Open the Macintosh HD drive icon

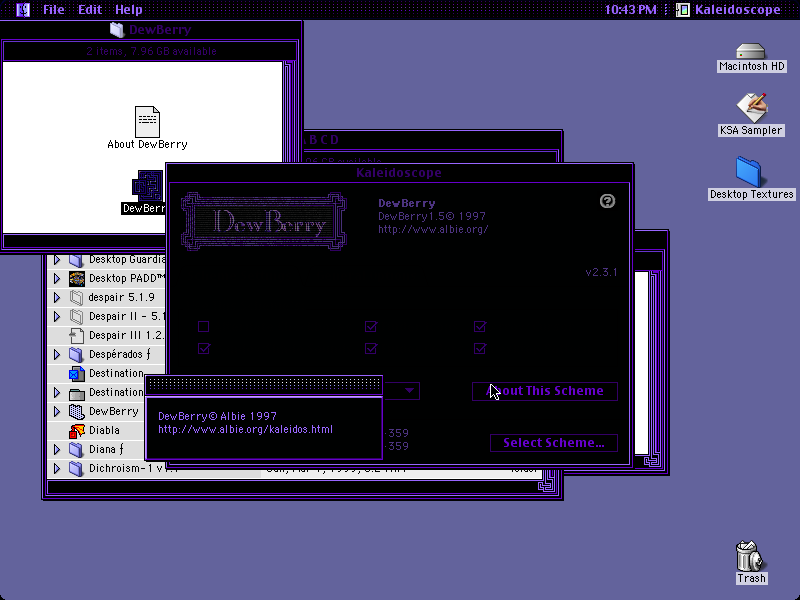[751, 51]
